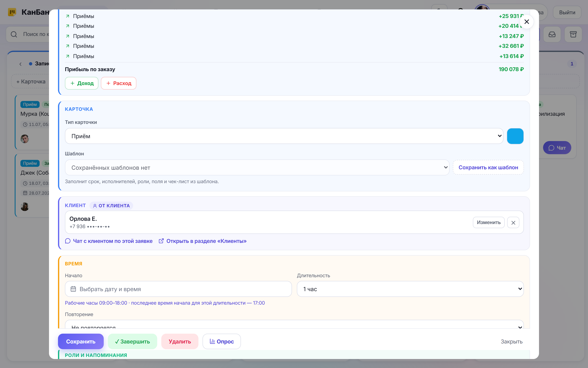This screenshot has width=588, height=368.
Task: Click the avatar on Джек card
Action: (x=25, y=207)
